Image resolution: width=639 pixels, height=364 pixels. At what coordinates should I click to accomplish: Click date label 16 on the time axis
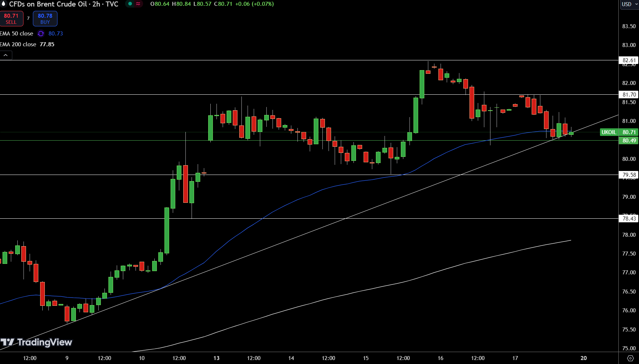(441, 358)
